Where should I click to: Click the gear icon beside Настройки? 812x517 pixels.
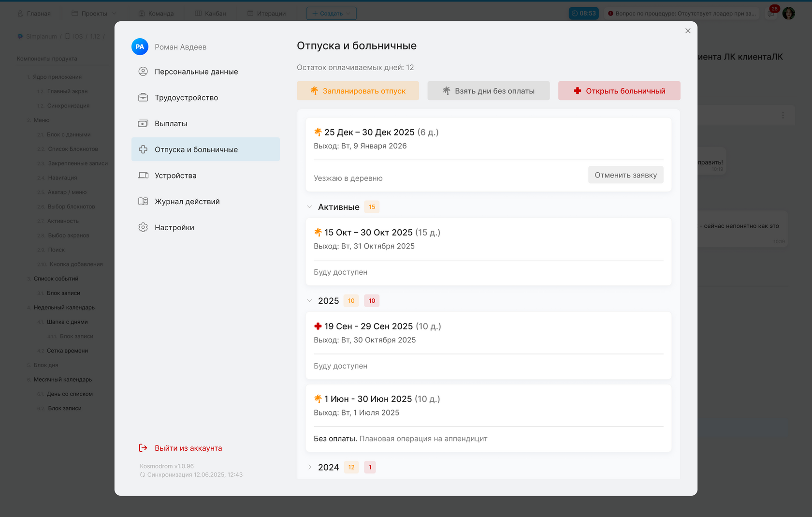(143, 227)
